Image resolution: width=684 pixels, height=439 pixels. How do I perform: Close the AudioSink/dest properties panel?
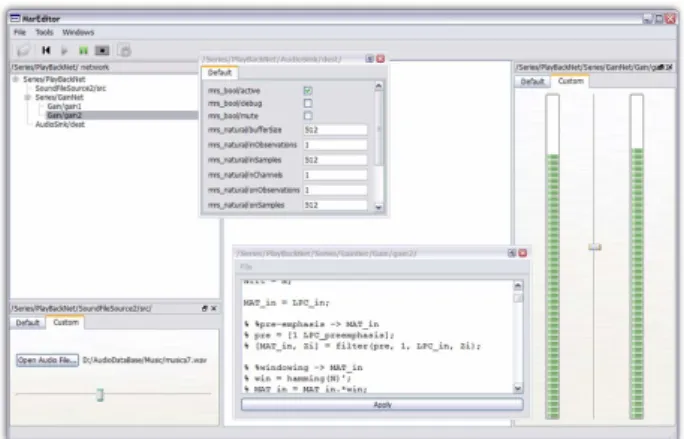tap(380, 58)
